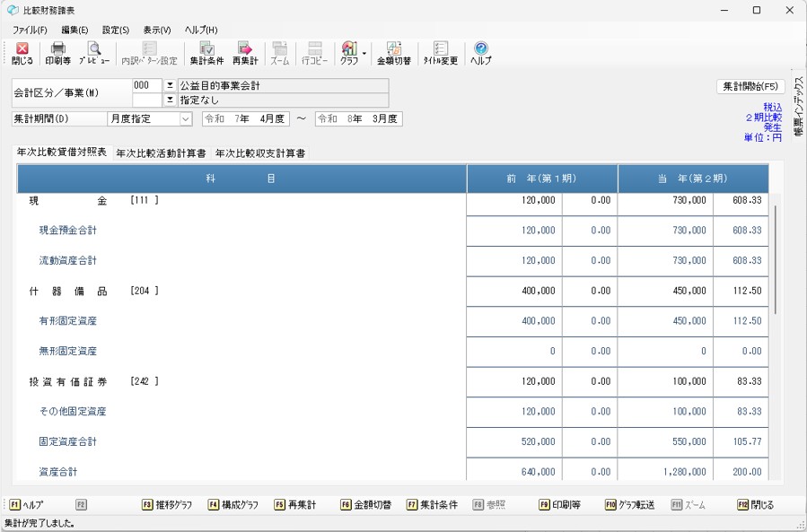Click the ヘルプ question mark icon
The height and width of the screenshot is (532, 807).
click(x=481, y=53)
